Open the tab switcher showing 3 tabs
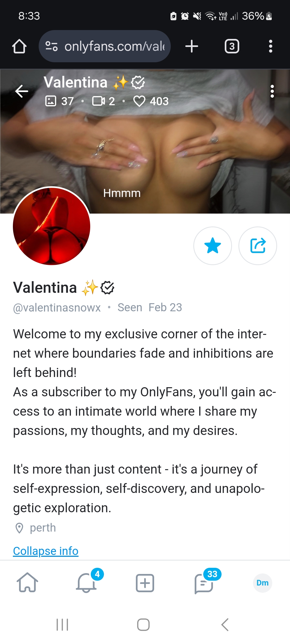The width and height of the screenshot is (290, 644). (x=232, y=46)
